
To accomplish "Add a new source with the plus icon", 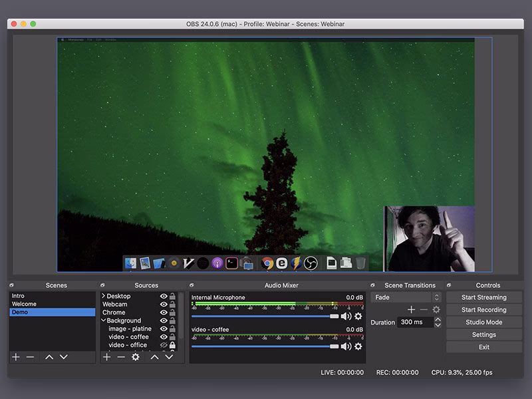I will (x=107, y=357).
